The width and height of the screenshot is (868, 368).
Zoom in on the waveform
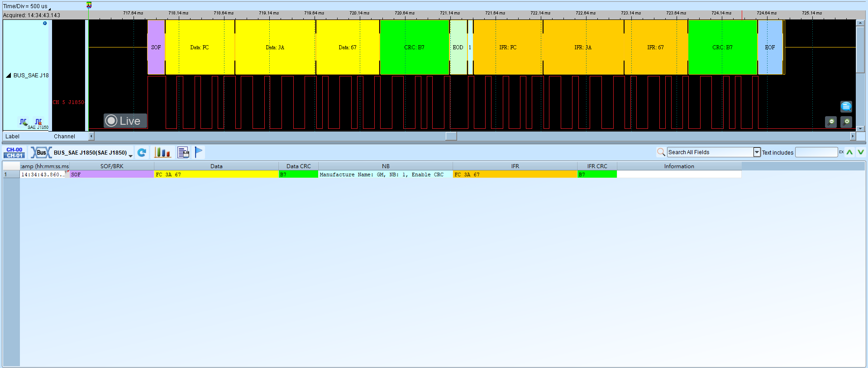(x=846, y=122)
